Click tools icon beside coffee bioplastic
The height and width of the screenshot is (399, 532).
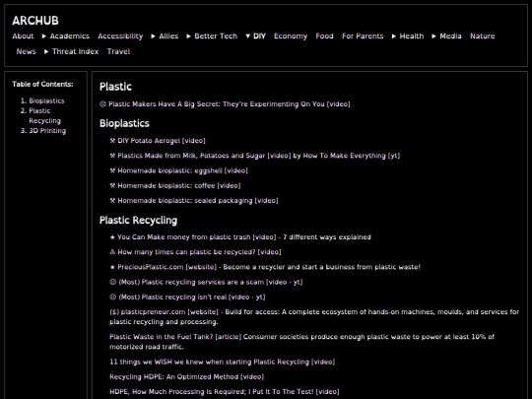point(112,185)
